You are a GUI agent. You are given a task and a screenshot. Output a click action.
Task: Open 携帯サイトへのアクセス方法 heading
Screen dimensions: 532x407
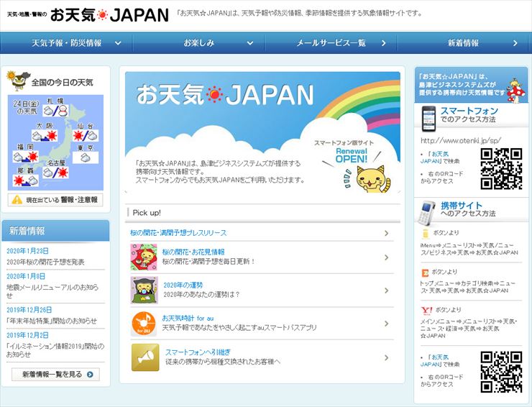click(x=468, y=209)
